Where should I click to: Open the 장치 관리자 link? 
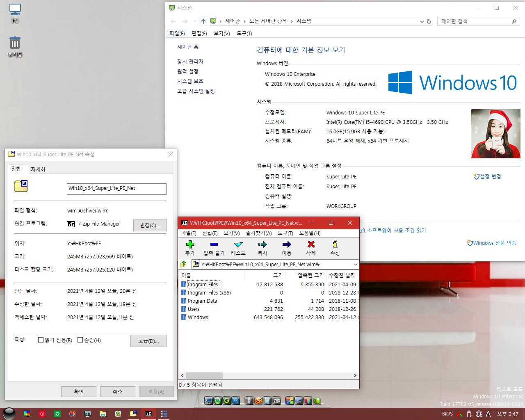(190, 62)
